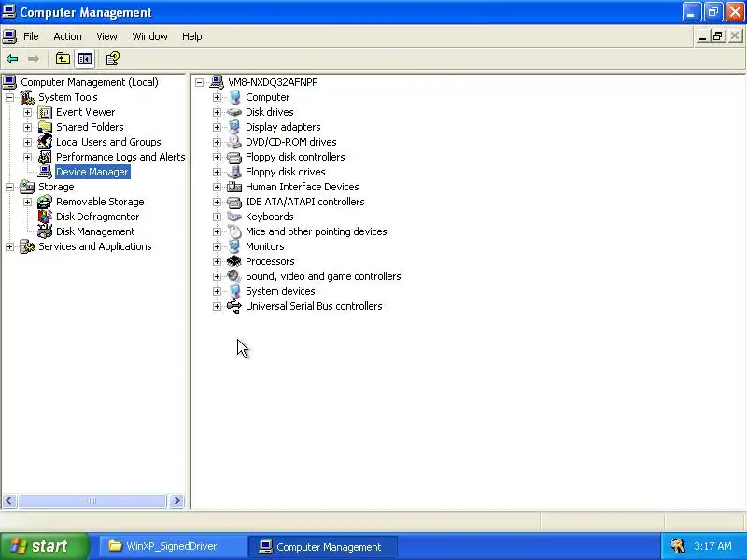The width and height of the screenshot is (747, 560).
Task: Click the Floppy disk drives icon
Action: 234,172
